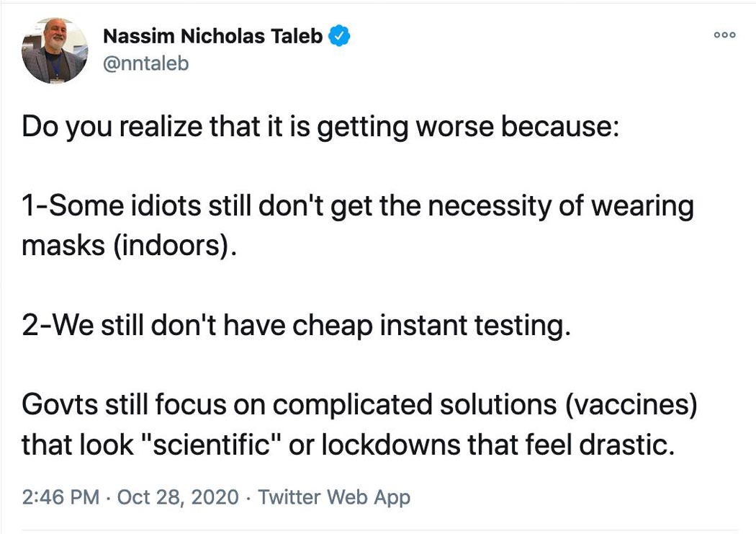Click the text "masks (indoors)."
Viewport: 756px width, 534px height.
pyautogui.click(x=130, y=246)
